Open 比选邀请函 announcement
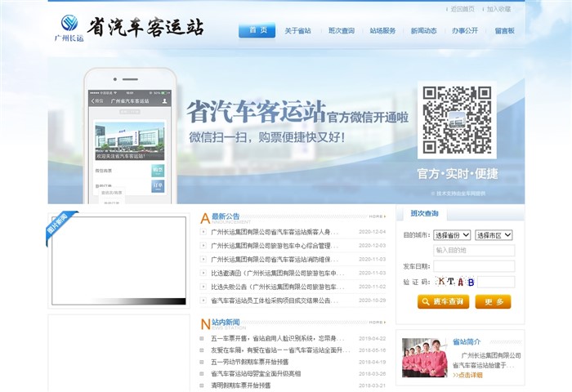The image size is (572, 392). click(277, 273)
